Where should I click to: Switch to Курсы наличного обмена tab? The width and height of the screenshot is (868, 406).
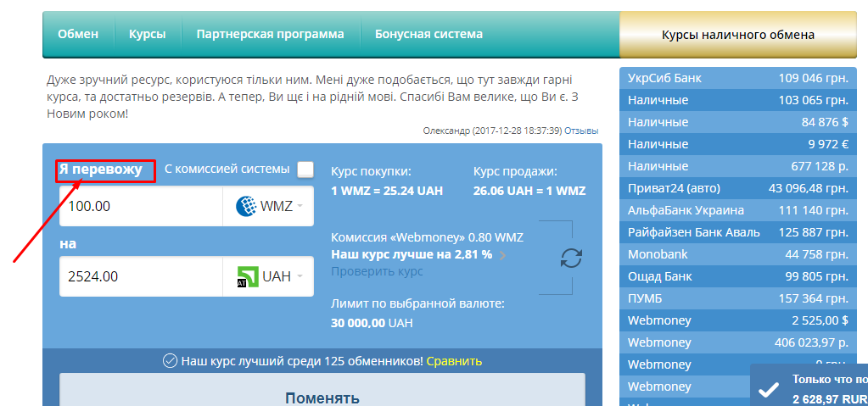tap(738, 35)
